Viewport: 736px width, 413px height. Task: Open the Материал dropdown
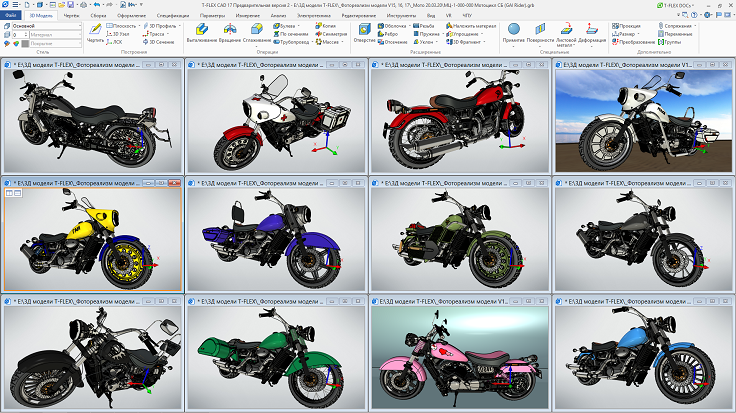click(x=55, y=35)
